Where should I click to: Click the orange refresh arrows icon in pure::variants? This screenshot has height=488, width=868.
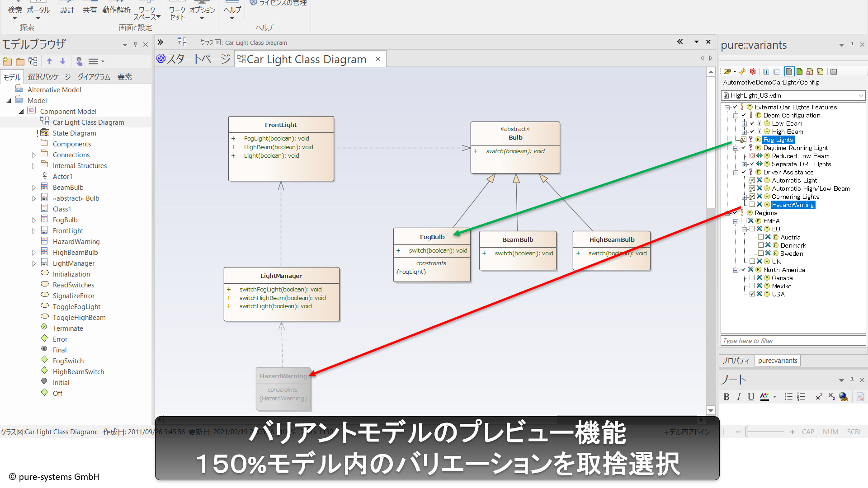pos(742,71)
